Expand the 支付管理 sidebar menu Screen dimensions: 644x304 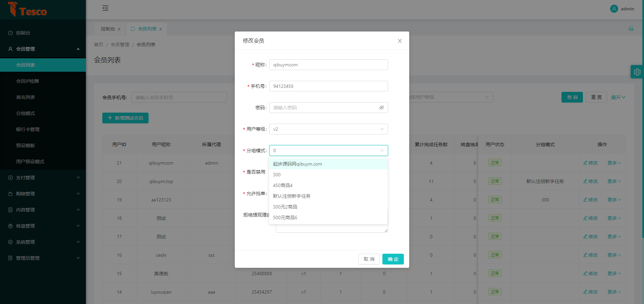[43, 178]
